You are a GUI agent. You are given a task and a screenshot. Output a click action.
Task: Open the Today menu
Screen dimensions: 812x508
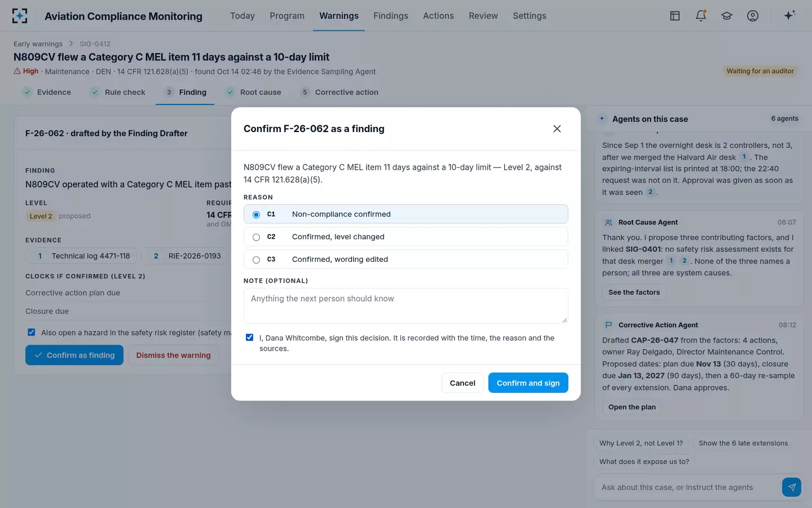coord(242,16)
